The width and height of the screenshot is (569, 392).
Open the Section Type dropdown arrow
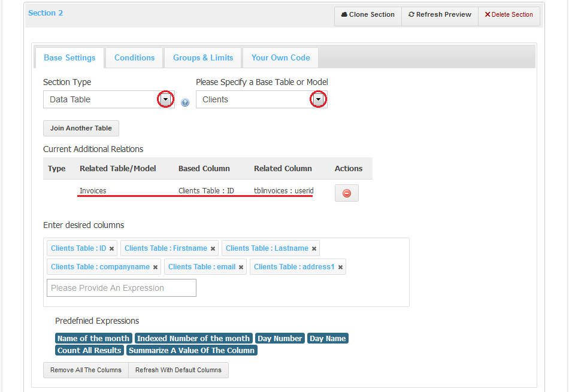pos(166,99)
